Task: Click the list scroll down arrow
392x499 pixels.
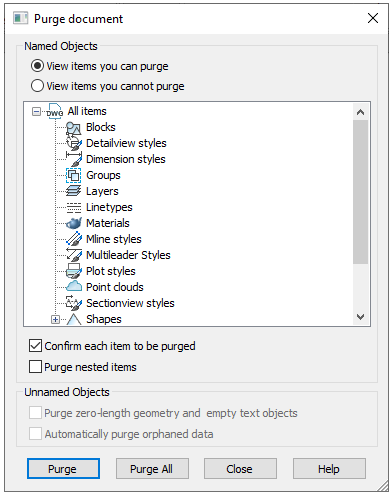Action: click(360, 316)
